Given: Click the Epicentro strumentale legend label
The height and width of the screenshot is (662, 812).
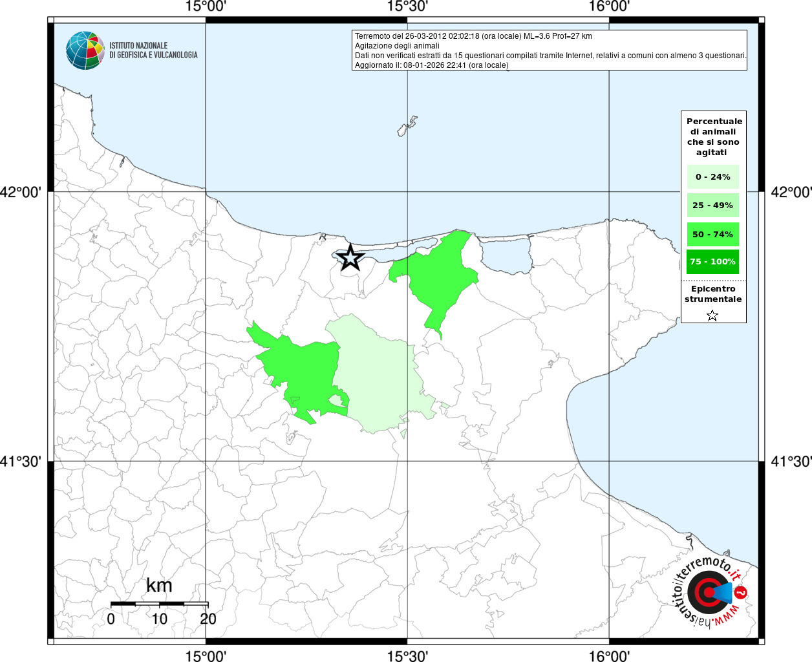Looking at the screenshot, I should pyautogui.click(x=713, y=294).
